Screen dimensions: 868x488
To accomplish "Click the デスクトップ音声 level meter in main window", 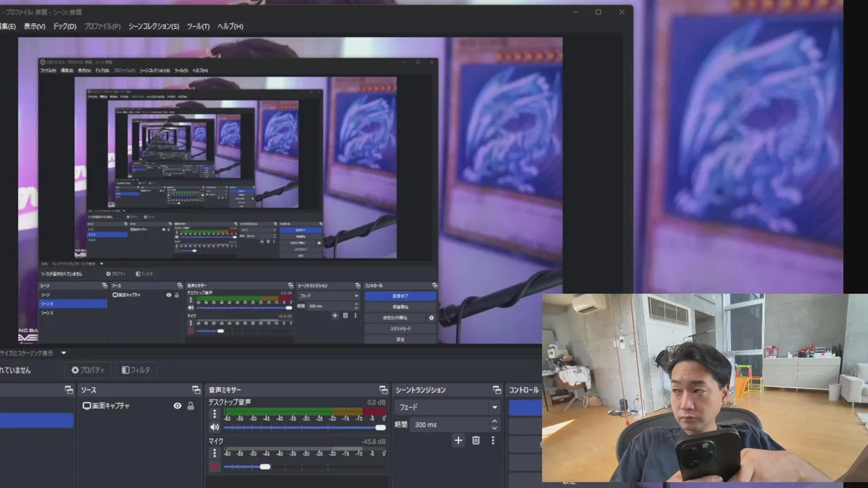I will (304, 411).
